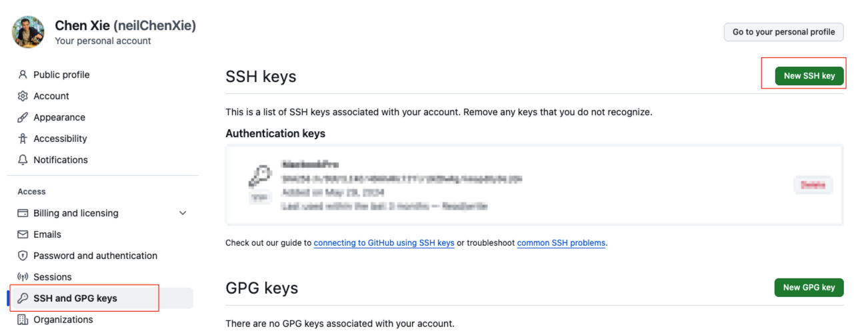Image resolution: width=868 pixels, height=331 pixels.
Task: Click the Password shield lock icon
Action: (23, 256)
